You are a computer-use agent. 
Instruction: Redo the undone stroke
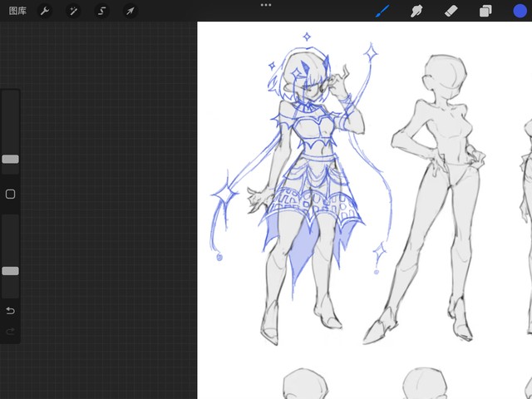pyautogui.click(x=10, y=332)
